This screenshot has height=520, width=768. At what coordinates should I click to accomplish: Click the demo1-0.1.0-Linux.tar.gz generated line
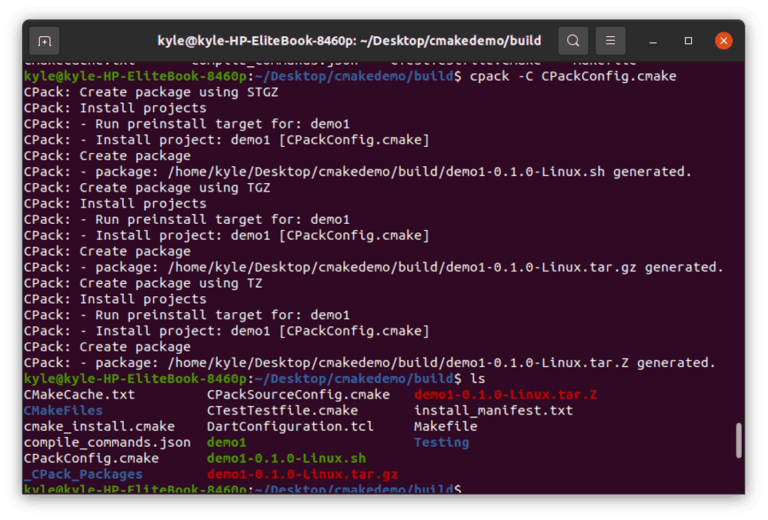pyautogui.click(x=373, y=267)
